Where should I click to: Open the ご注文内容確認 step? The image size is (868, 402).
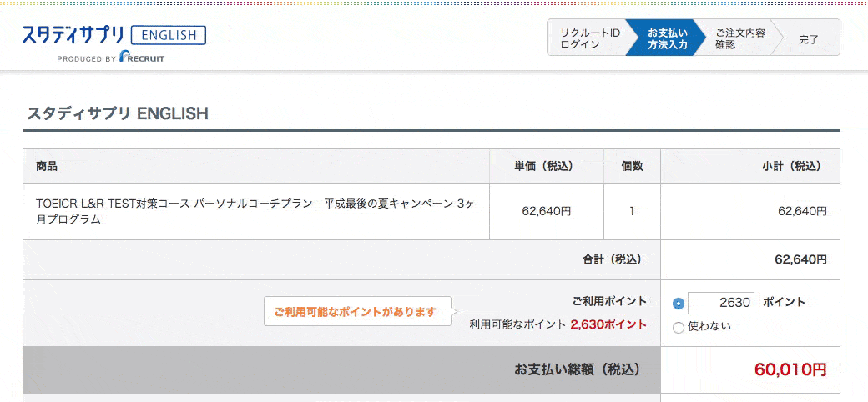739,38
